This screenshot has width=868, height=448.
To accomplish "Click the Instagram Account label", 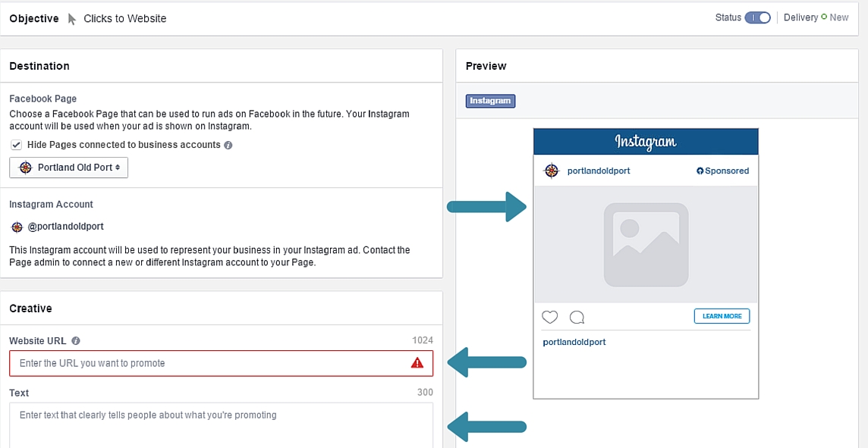I will point(51,204).
